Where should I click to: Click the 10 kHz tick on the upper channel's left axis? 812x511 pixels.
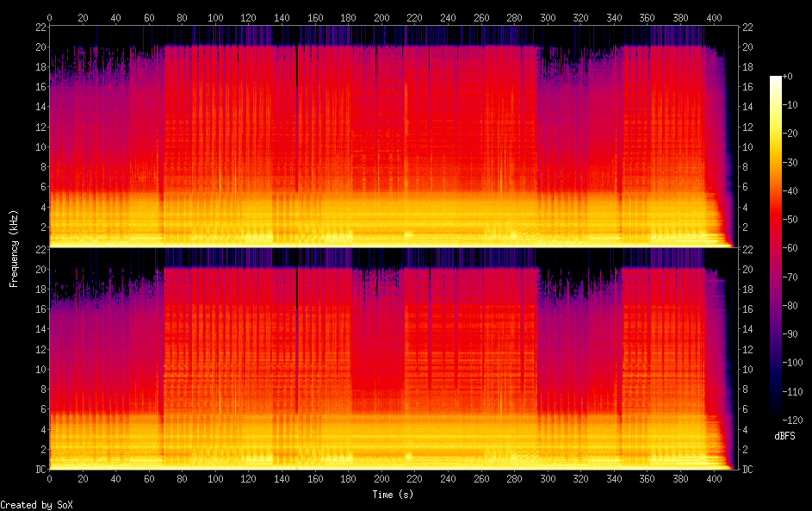40,146
